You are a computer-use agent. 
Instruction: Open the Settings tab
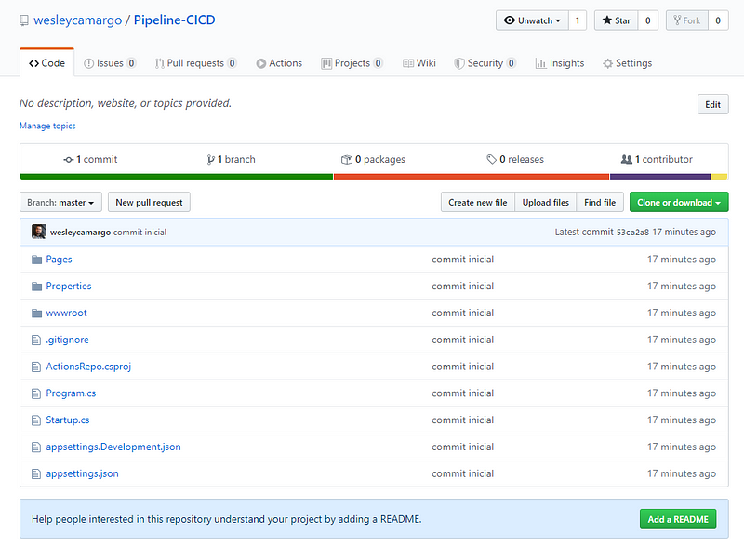click(627, 63)
